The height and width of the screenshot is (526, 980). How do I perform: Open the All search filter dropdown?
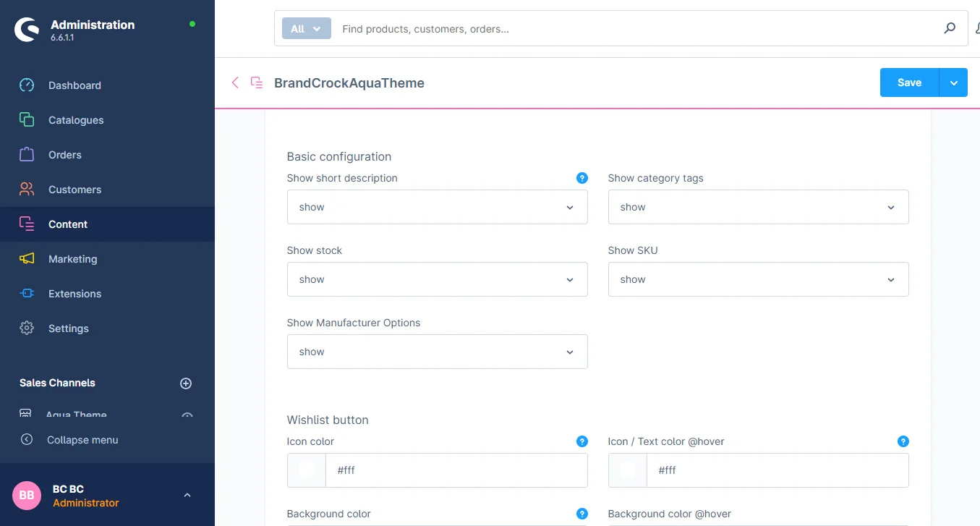coord(306,29)
